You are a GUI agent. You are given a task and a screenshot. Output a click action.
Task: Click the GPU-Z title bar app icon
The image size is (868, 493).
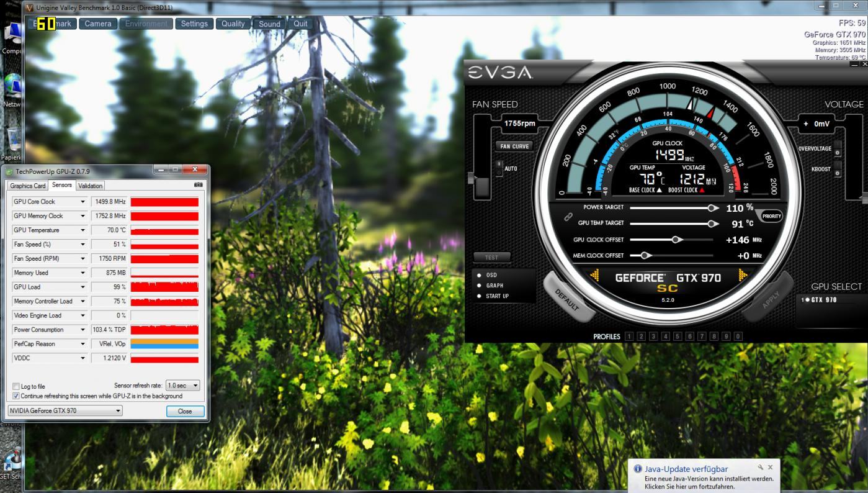(10, 171)
